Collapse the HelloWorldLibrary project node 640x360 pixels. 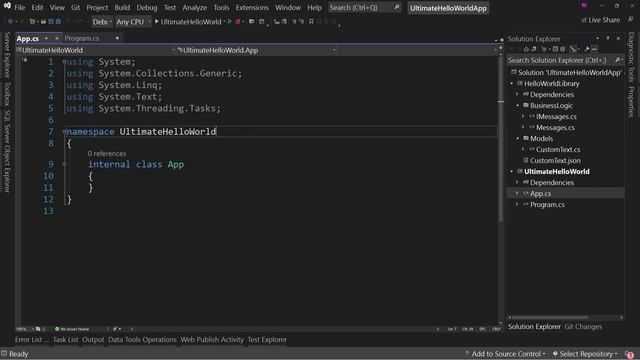tap(512, 83)
